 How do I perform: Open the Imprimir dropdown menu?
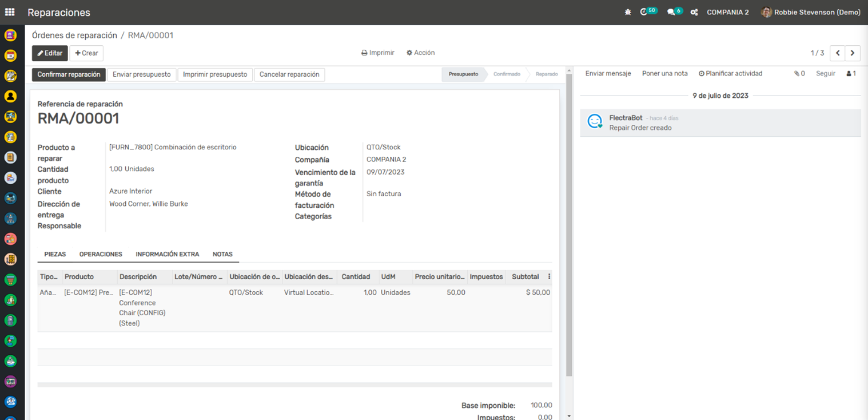pos(377,53)
